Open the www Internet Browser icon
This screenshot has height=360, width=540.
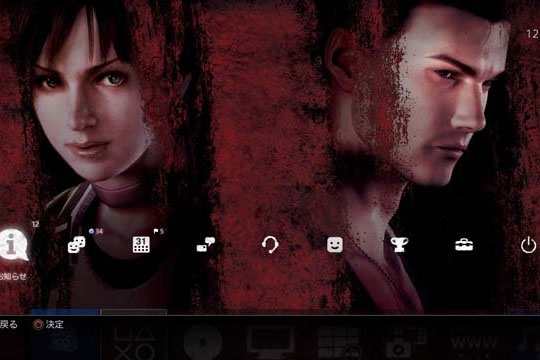[x=474, y=343]
